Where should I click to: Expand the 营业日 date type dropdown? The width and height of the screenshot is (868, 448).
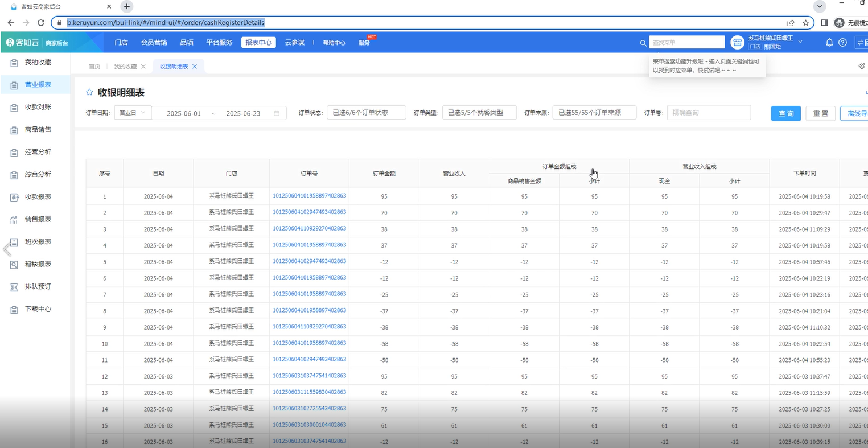tap(133, 113)
